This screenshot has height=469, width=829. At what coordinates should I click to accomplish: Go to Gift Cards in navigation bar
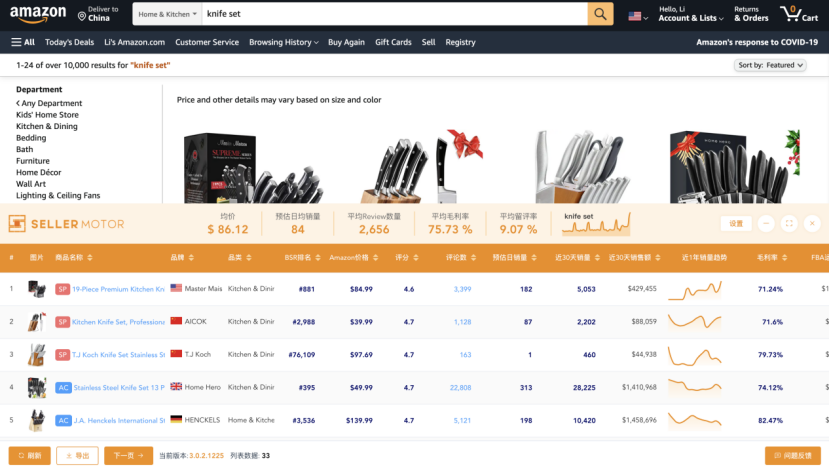pos(393,42)
